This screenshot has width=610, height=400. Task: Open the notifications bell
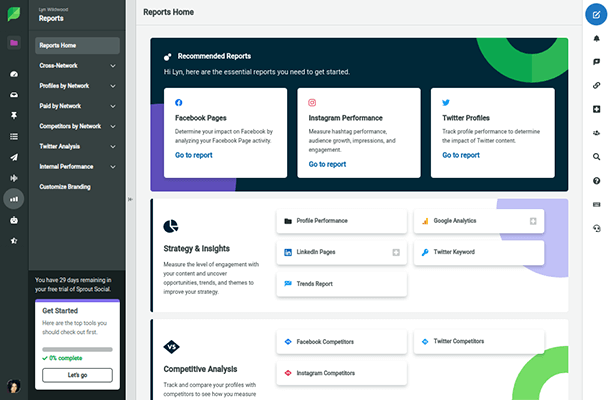coord(596,38)
